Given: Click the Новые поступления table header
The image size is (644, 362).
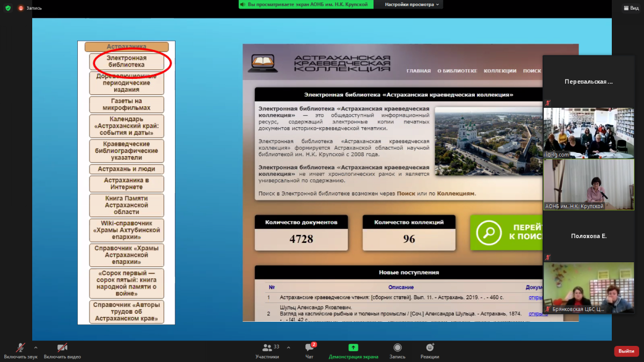Looking at the screenshot, I should point(409,272).
